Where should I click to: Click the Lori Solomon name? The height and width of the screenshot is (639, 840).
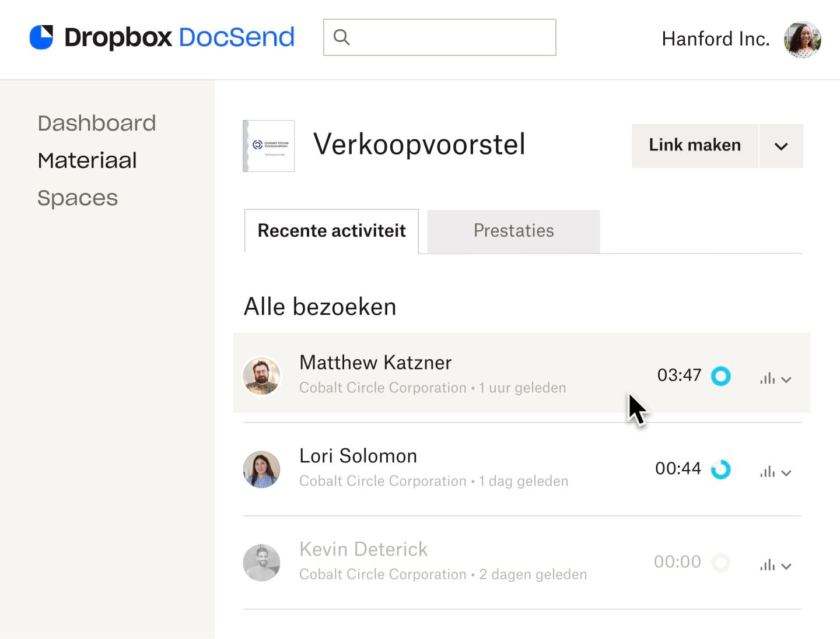tap(358, 456)
